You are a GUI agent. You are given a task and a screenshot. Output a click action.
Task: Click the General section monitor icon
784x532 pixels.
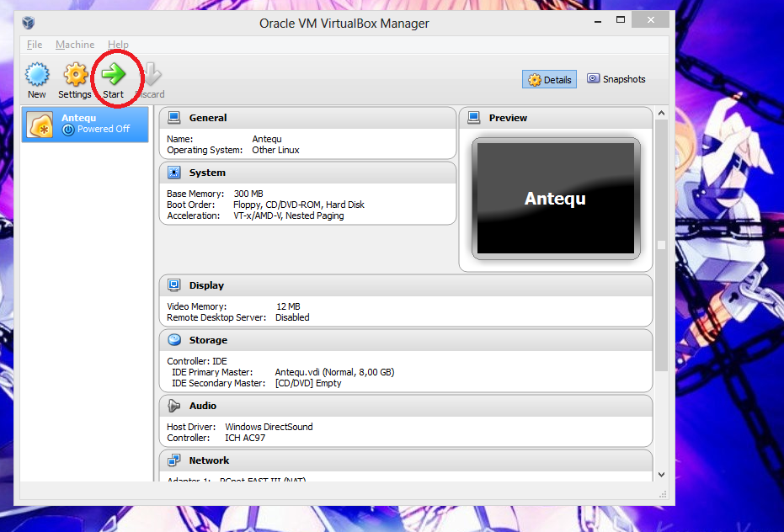click(174, 118)
